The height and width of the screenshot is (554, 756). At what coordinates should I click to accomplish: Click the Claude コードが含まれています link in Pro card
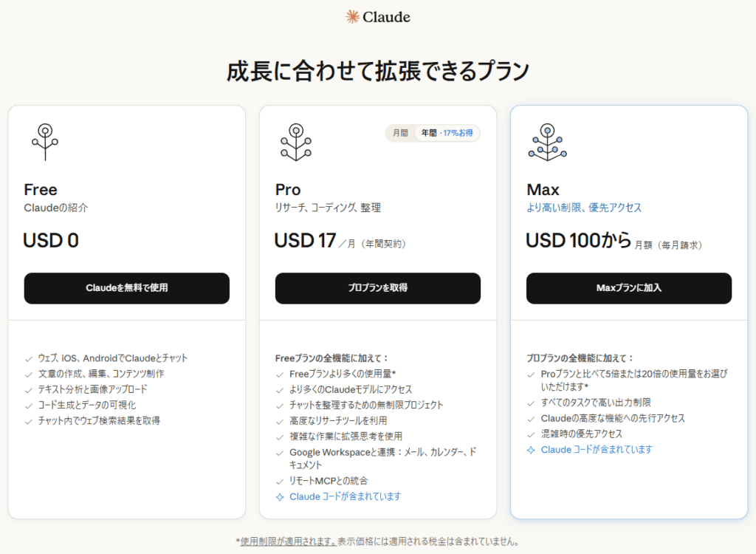click(x=346, y=496)
